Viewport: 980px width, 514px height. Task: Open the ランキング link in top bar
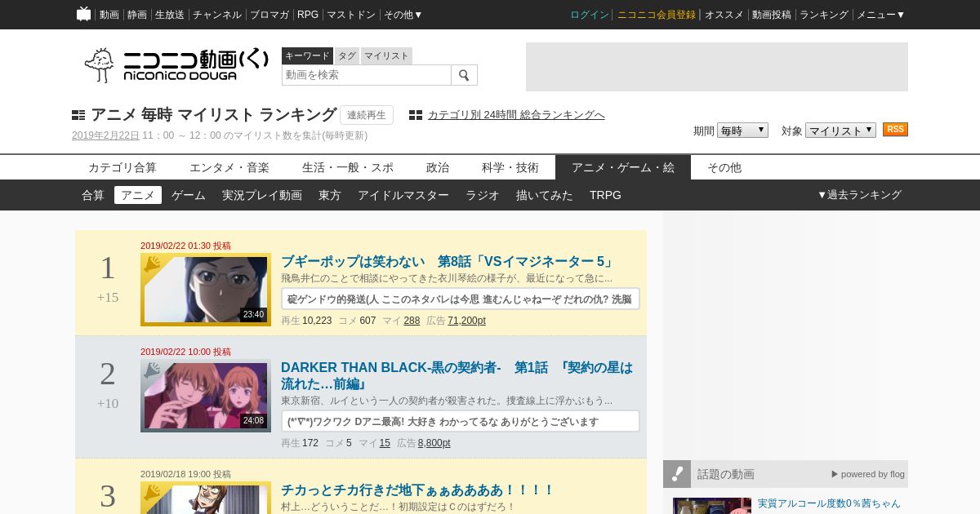coord(824,15)
